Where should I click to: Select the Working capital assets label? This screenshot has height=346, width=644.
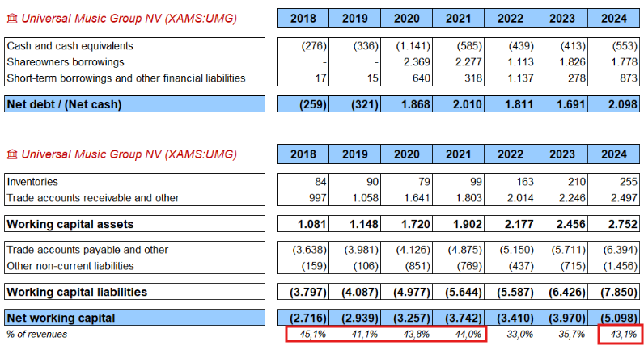(70, 224)
